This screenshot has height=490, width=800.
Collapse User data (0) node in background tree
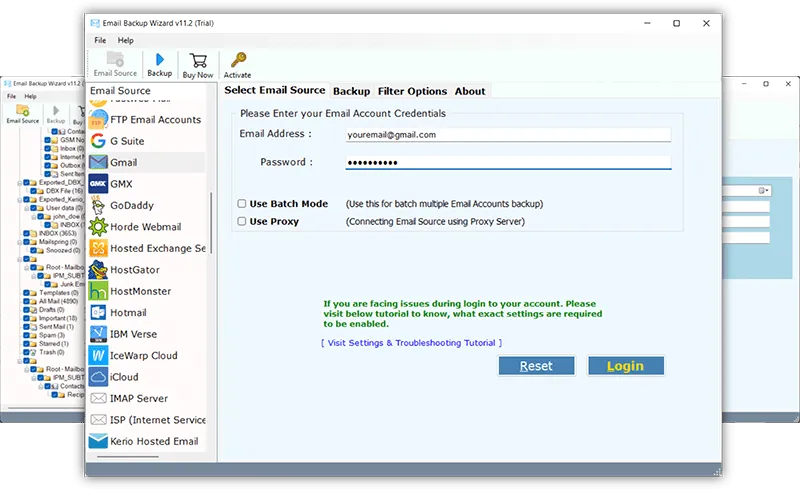click(x=27, y=208)
